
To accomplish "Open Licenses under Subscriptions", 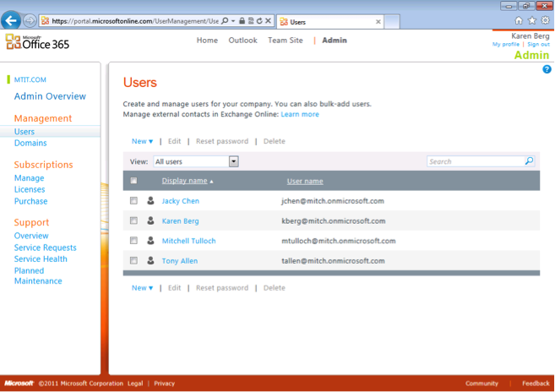I will point(30,189).
